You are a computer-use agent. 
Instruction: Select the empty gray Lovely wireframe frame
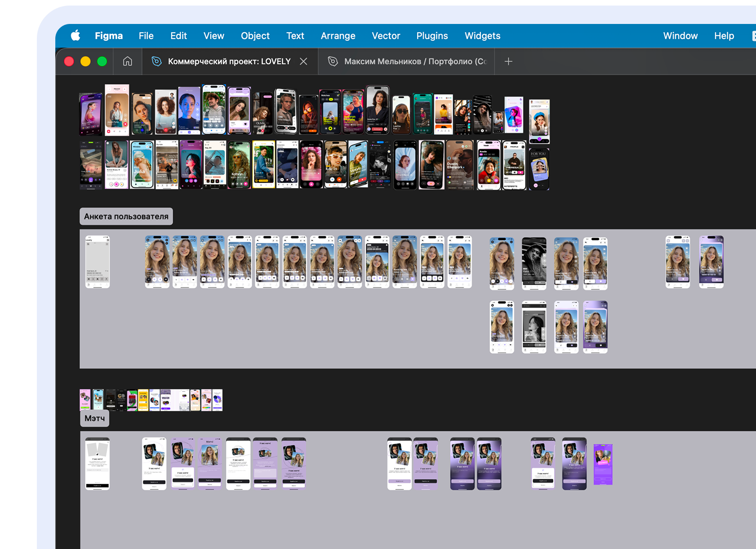[97, 262]
